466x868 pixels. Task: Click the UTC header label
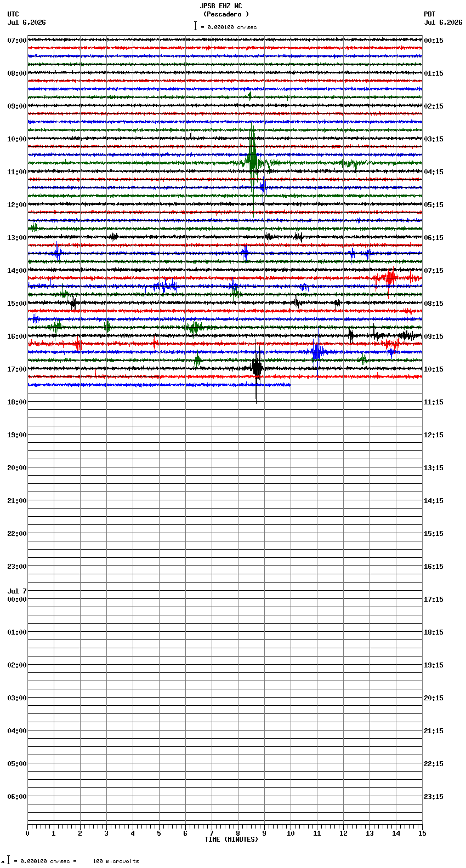tap(13, 14)
